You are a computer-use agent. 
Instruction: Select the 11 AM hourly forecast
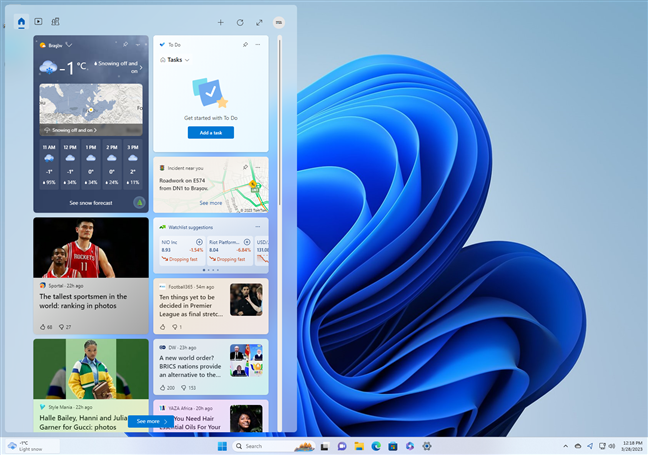tap(49, 164)
